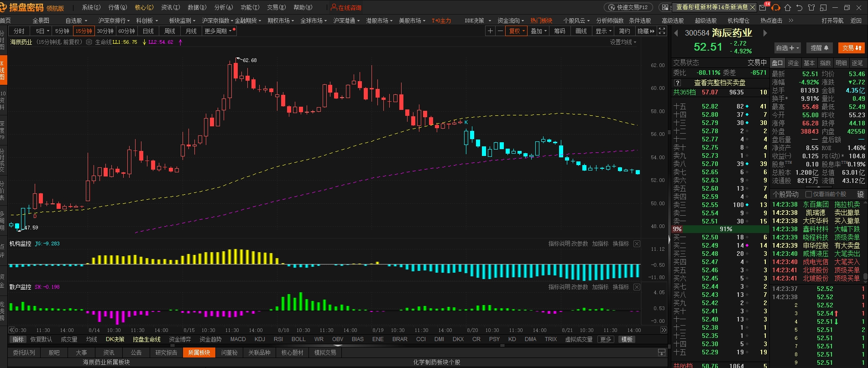The image size is (868, 368).
Task: Expand chart to fullscreen via expand-arrows icon
Action: pyautogui.click(x=662, y=31)
